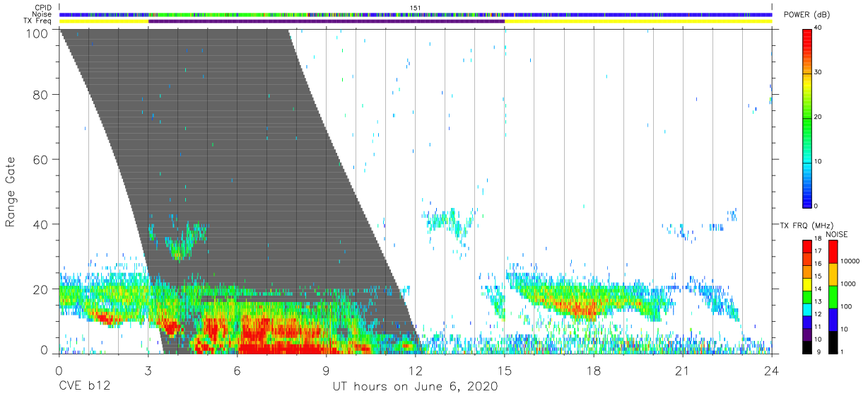Select the CPID value 151
868x401 pixels.
pyautogui.click(x=415, y=7)
